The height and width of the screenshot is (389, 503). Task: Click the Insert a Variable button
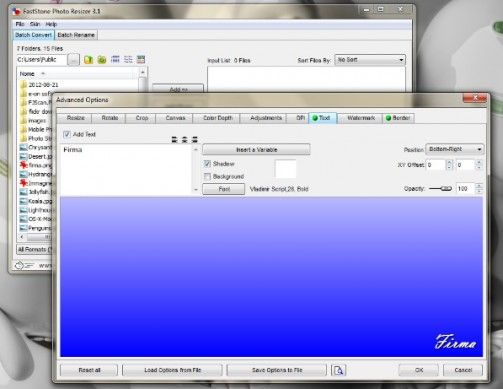256,150
